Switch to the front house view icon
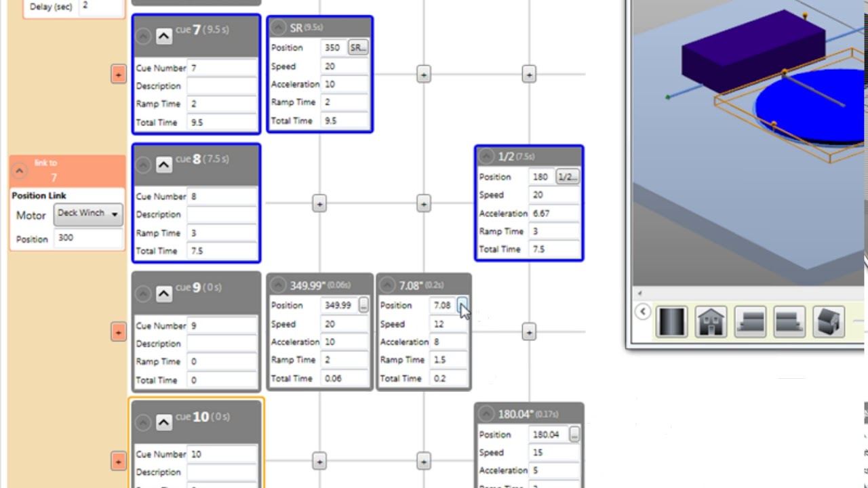This screenshot has width=868, height=488. [x=711, y=321]
